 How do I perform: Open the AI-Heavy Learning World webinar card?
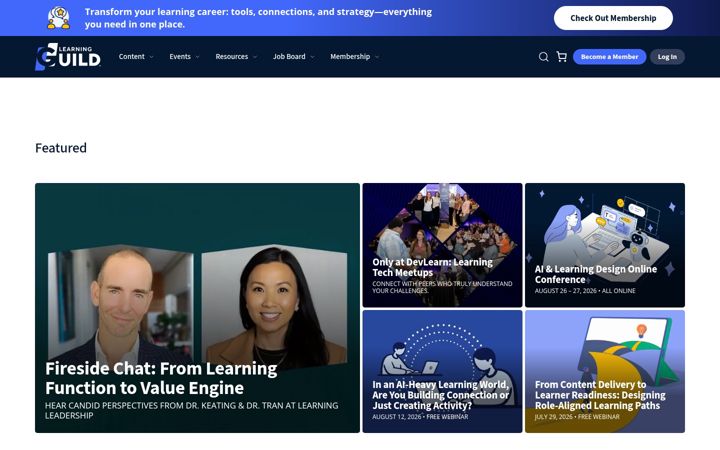442,371
